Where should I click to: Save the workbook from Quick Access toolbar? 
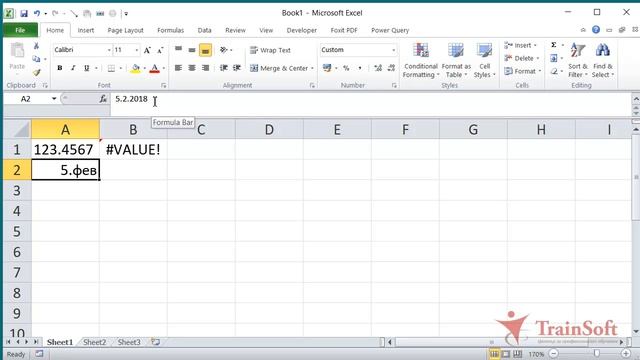coord(24,13)
